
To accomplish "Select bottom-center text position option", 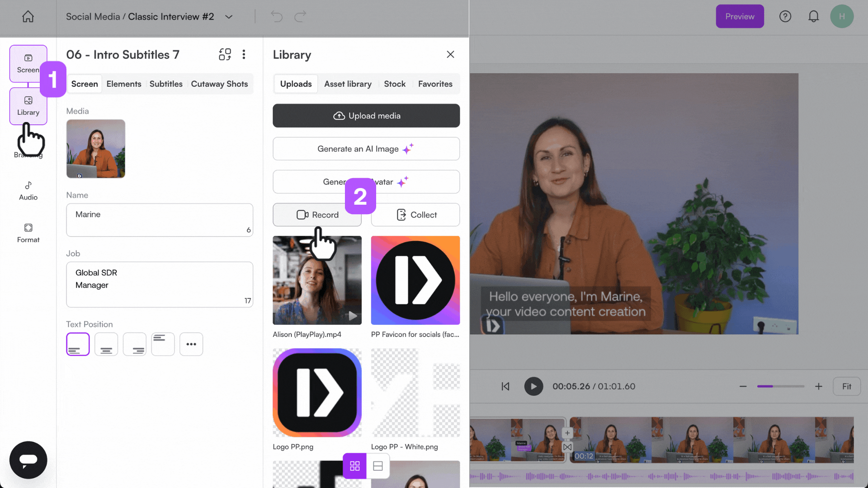I will tap(106, 344).
